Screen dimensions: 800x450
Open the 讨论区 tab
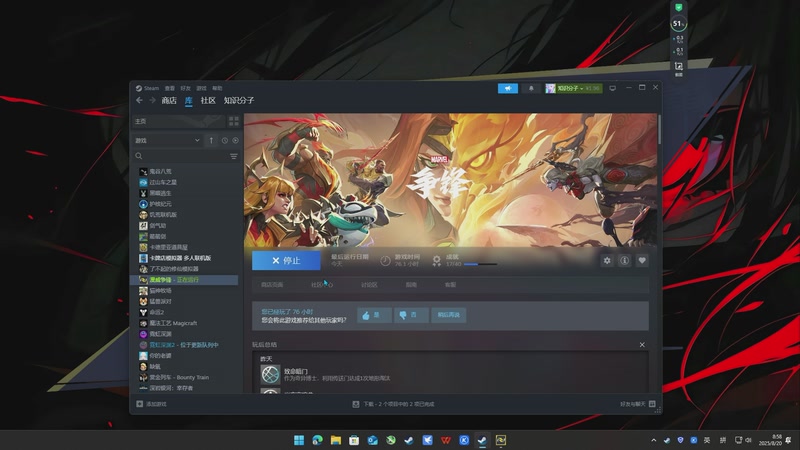click(x=369, y=285)
